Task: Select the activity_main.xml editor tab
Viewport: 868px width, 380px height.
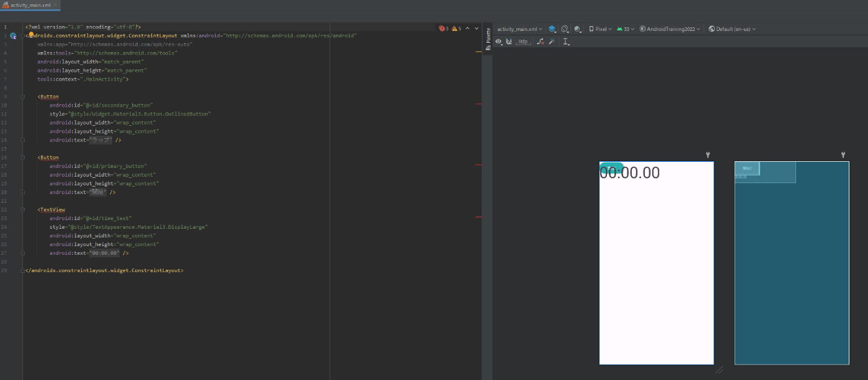Action: (30, 5)
